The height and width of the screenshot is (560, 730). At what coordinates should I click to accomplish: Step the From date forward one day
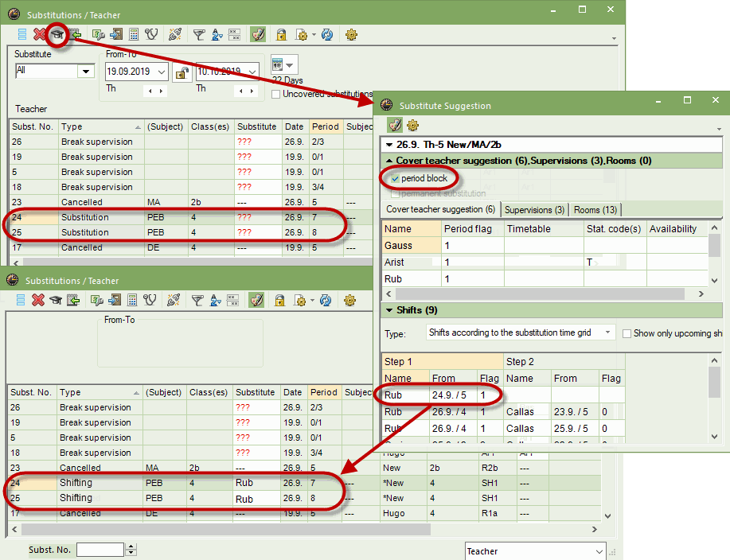click(x=161, y=91)
